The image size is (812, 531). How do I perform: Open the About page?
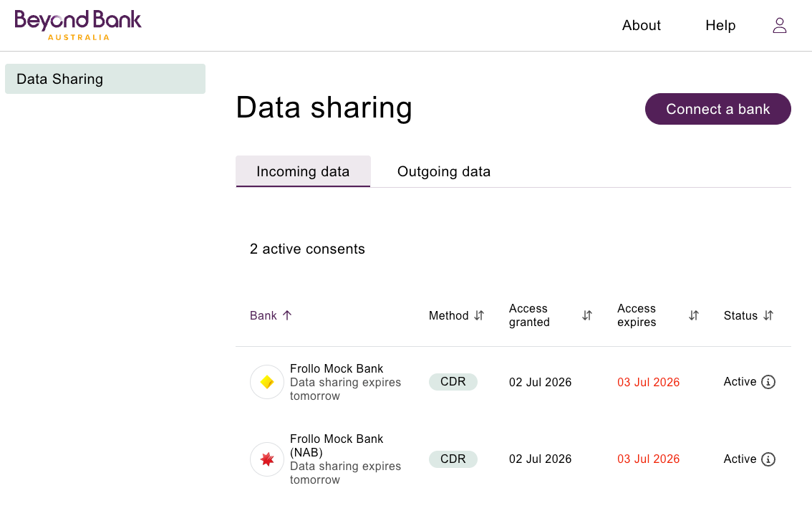coord(641,25)
